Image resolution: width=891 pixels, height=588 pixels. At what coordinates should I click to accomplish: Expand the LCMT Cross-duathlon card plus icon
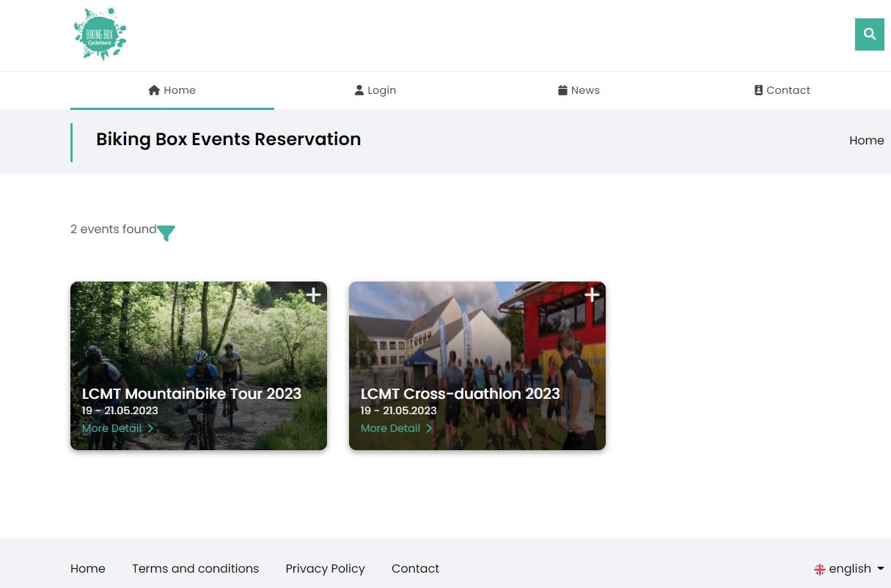(x=593, y=295)
